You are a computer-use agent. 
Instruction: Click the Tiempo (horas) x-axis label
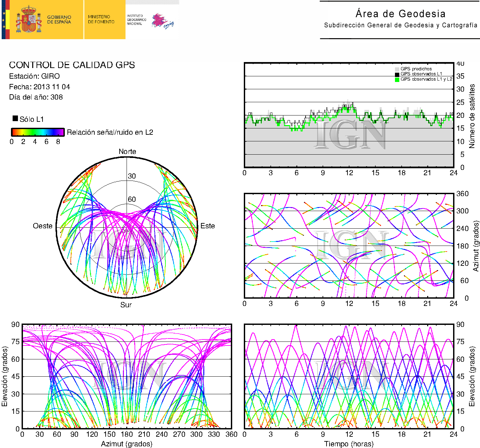click(x=348, y=444)
